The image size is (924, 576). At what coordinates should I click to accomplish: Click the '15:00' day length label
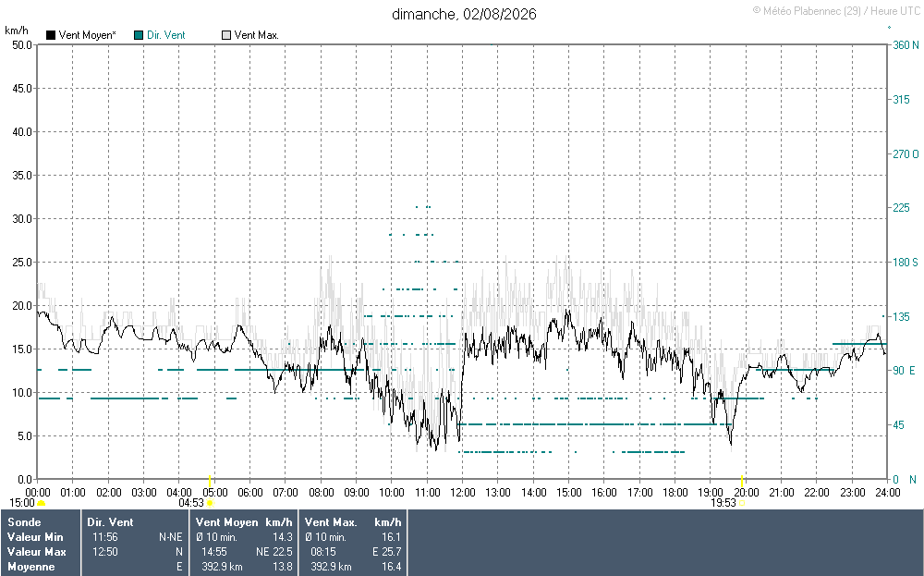[x=22, y=503]
